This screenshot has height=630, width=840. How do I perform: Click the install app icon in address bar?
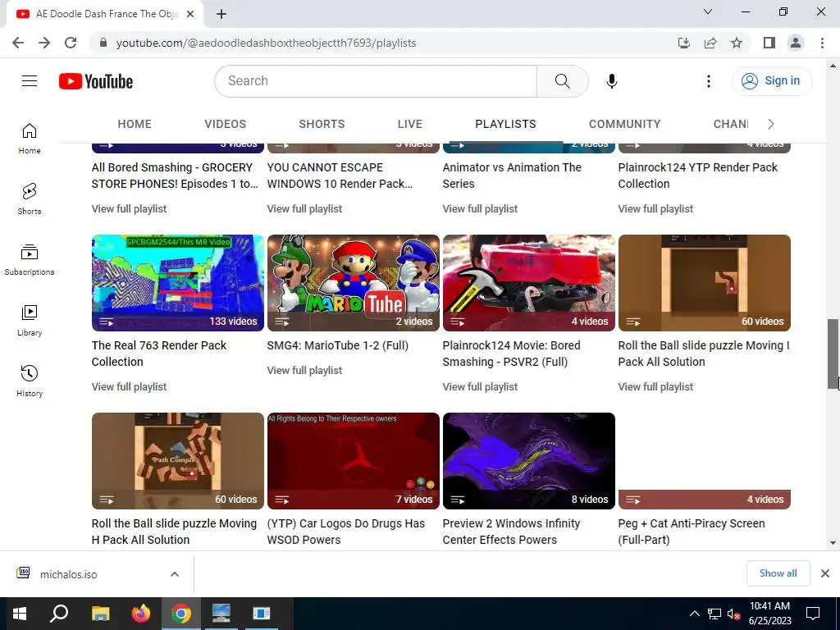coord(683,43)
